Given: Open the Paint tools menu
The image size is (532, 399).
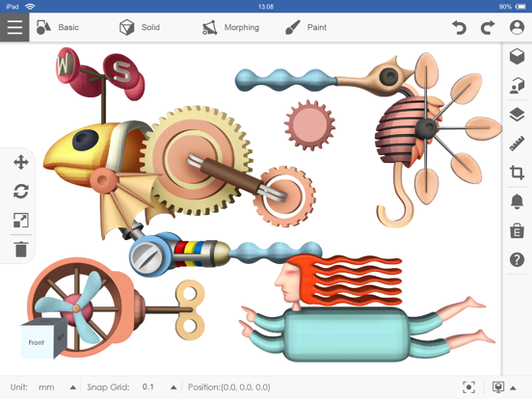Looking at the screenshot, I should [x=306, y=27].
